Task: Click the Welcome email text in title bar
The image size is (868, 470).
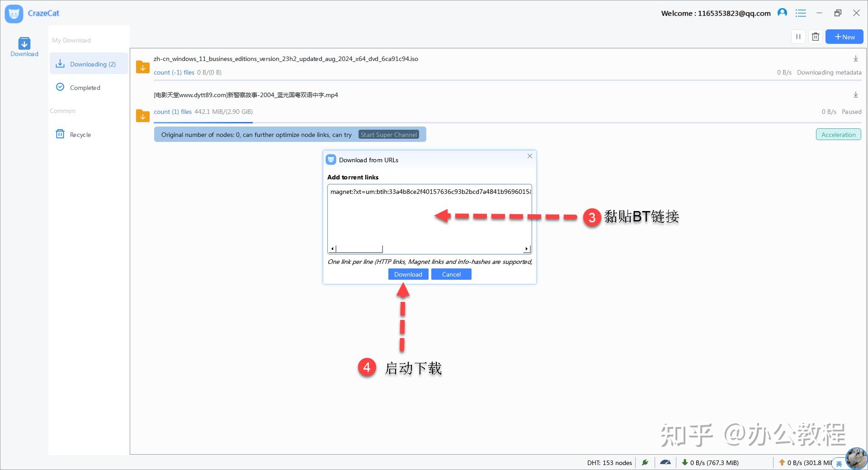Action: pyautogui.click(x=716, y=14)
